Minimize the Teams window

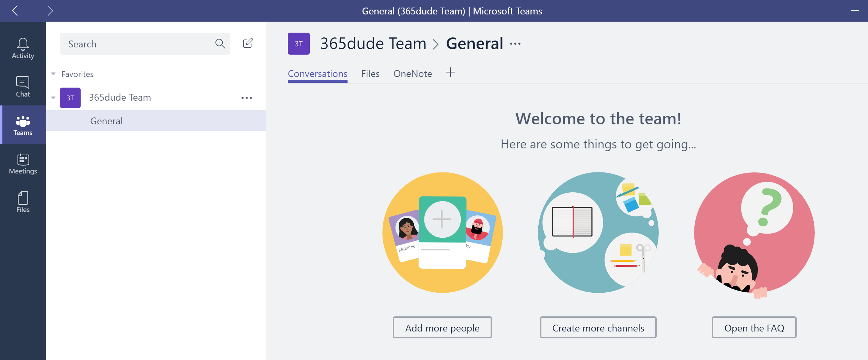[x=855, y=11]
